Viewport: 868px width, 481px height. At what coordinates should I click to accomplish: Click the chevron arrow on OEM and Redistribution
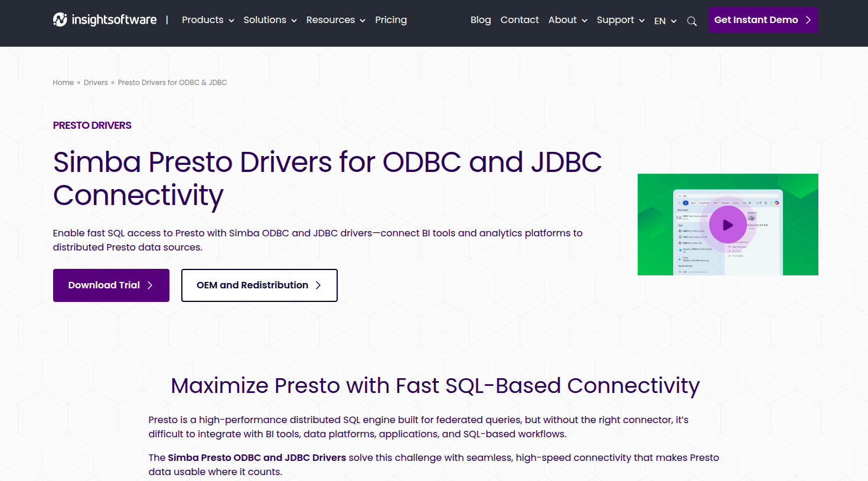pos(318,285)
